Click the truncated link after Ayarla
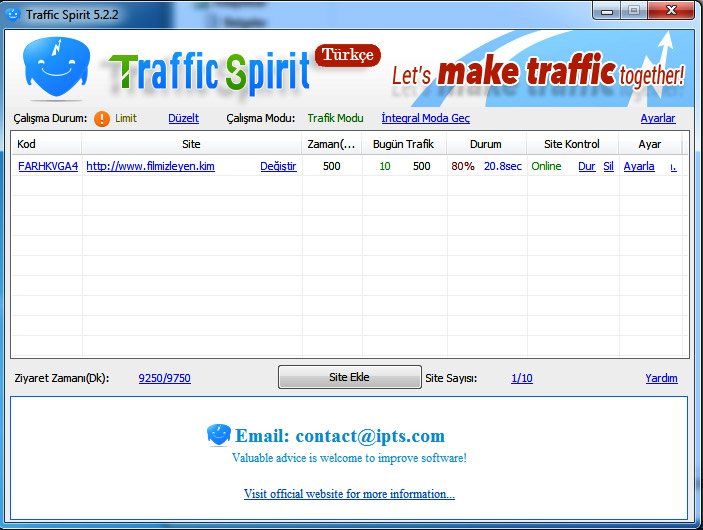 [673, 167]
